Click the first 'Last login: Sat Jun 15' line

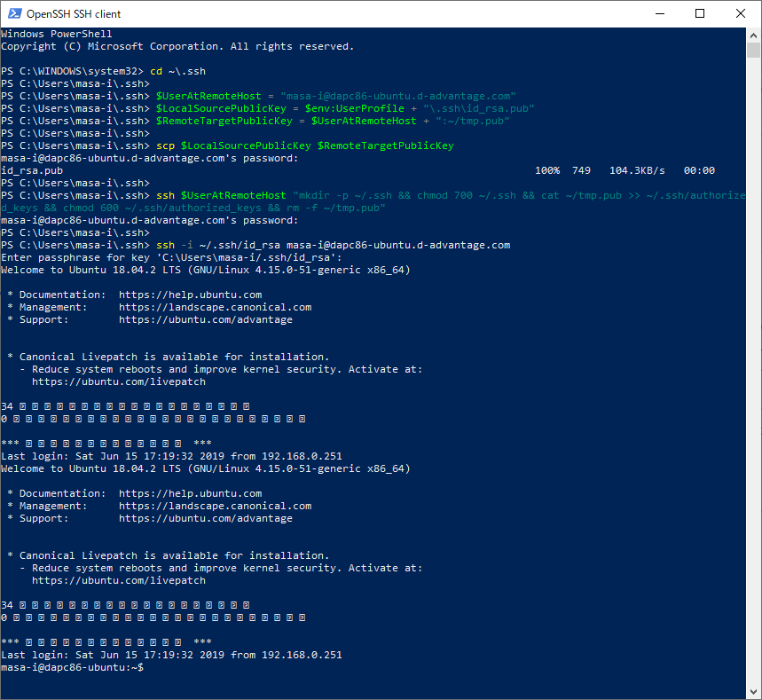click(x=171, y=456)
